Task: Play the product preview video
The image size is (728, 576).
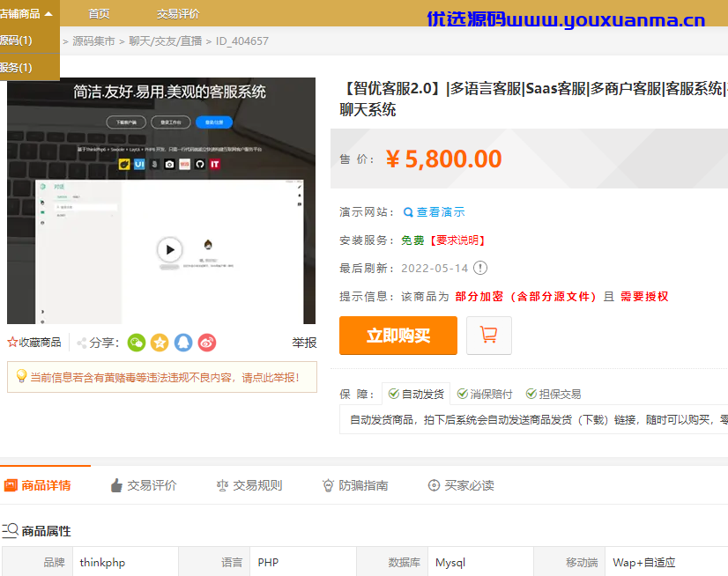Action: [x=169, y=250]
